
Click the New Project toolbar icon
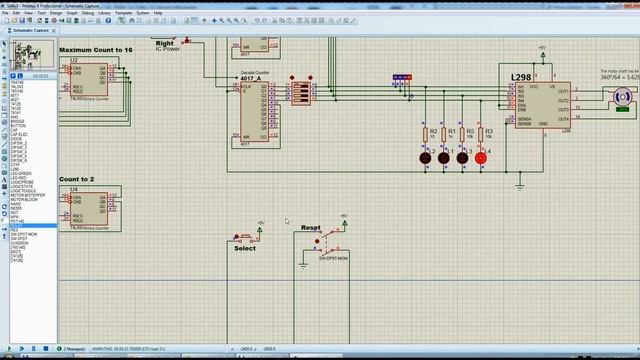click(x=7, y=20)
